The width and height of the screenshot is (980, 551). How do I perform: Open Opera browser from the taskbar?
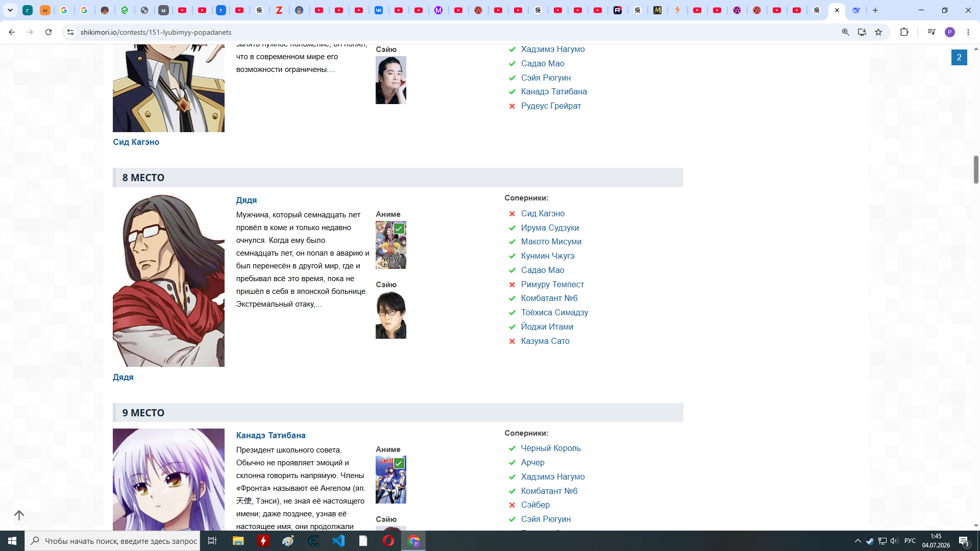(x=388, y=541)
